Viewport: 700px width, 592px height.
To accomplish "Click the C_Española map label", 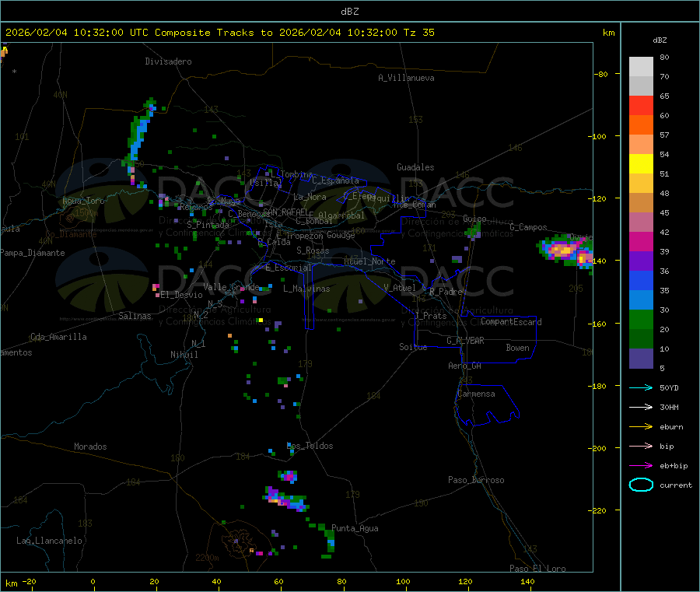I will [335, 180].
